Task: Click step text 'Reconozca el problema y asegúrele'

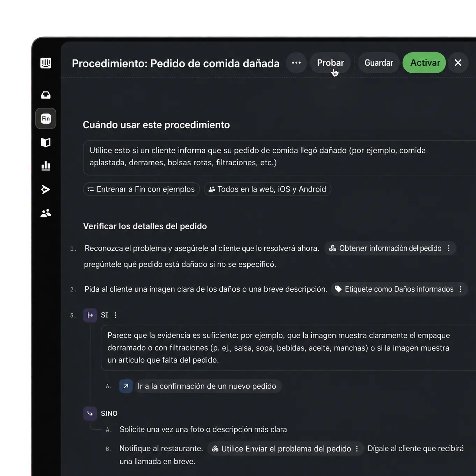Action: click(202, 248)
